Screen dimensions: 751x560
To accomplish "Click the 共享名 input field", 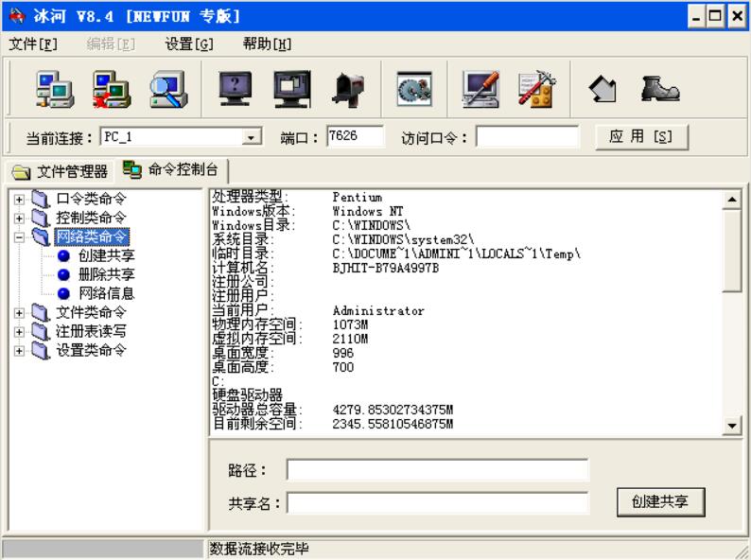I will click(437, 503).
